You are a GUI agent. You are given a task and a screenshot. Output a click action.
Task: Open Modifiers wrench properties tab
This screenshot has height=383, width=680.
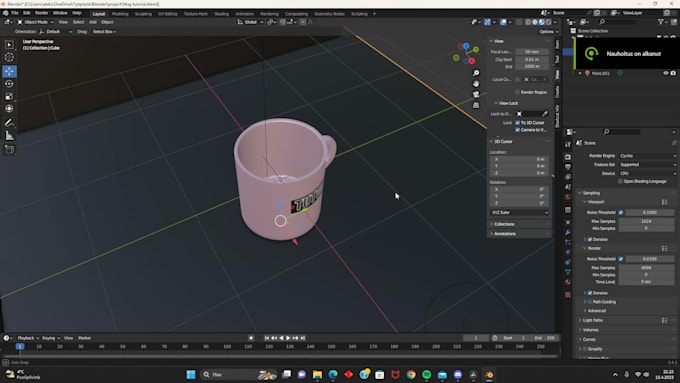coord(568,232)
